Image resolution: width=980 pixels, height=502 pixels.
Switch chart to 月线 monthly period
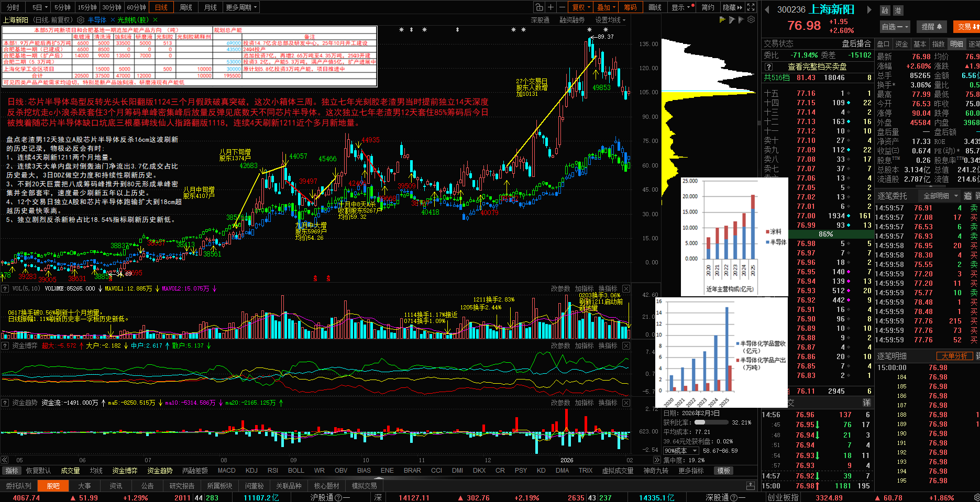point(211,7)
